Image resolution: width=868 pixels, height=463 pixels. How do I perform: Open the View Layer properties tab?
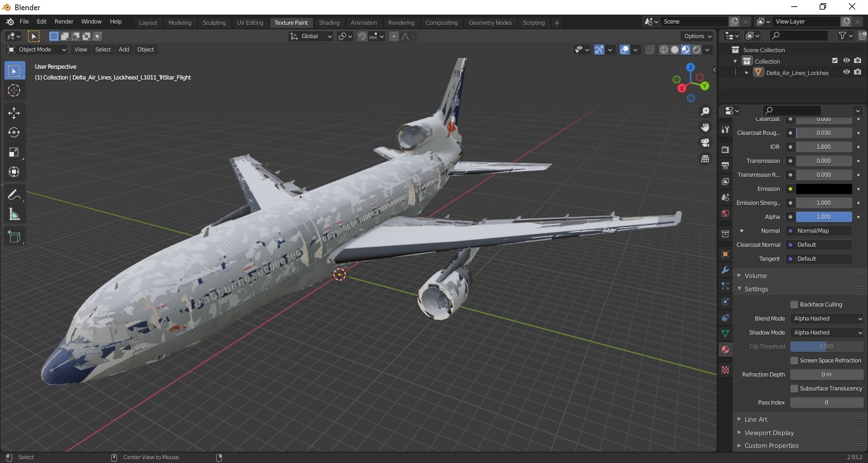(x=725, y=181)
